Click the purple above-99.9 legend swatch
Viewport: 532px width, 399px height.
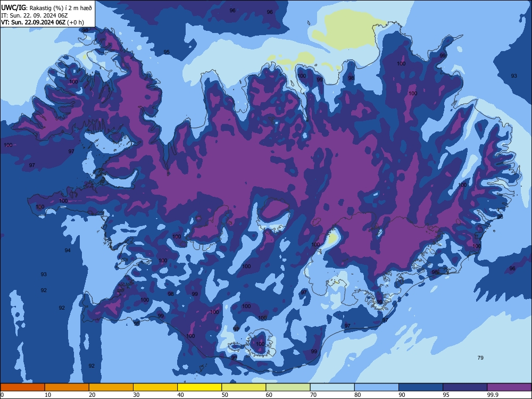click(509, 387)
